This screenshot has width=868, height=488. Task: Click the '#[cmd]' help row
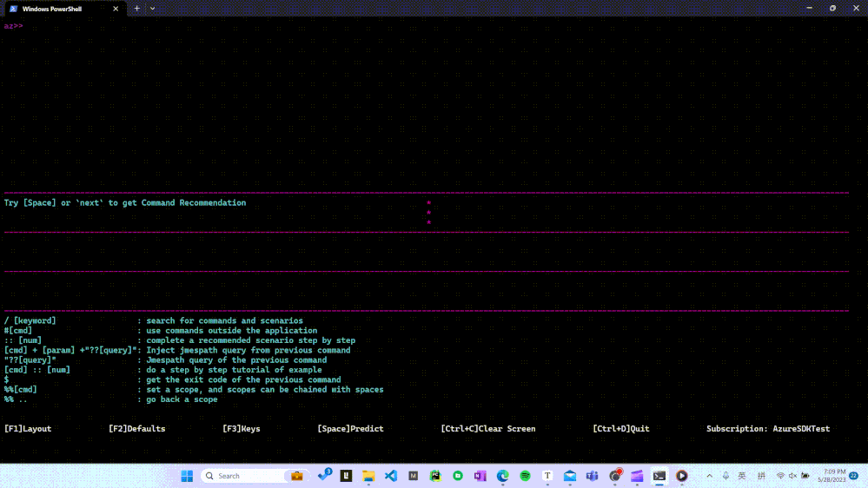tap(161, 331)
